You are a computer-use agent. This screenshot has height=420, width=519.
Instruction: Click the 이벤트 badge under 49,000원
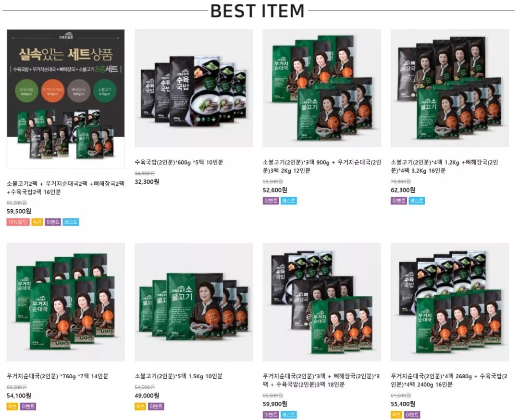click(x=156, y=407)
